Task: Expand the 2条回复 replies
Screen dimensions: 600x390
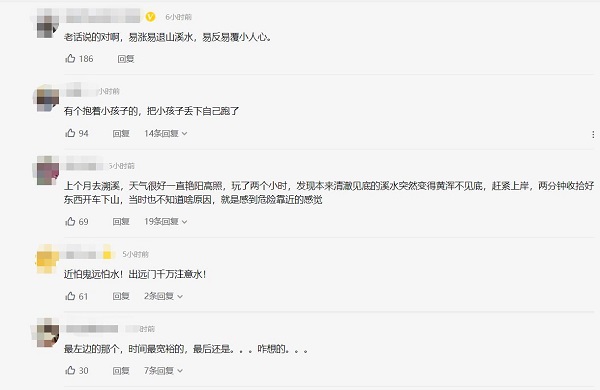Action: (163, 296)
